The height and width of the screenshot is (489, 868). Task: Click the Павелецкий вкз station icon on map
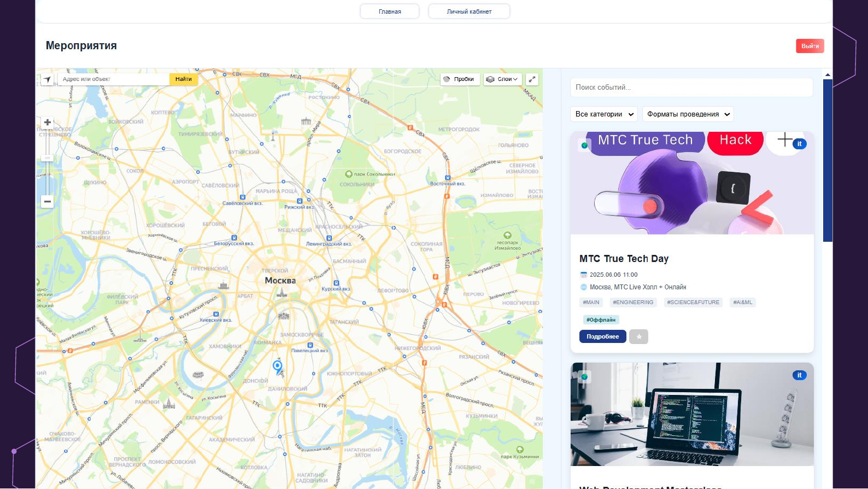click(310, 345)
